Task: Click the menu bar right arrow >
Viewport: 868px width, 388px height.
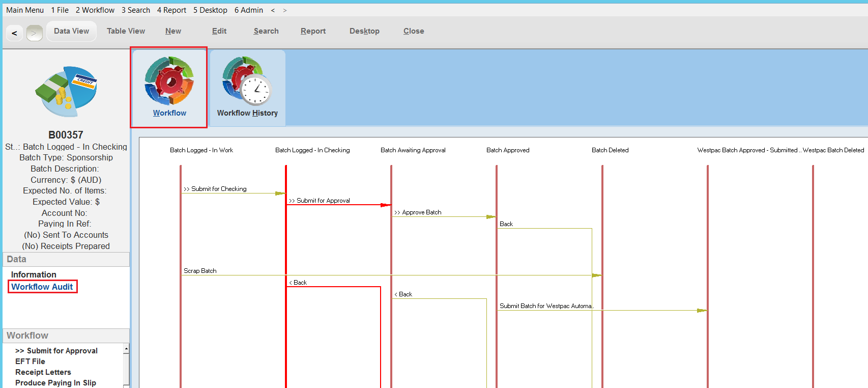Action: click(285, 10)
